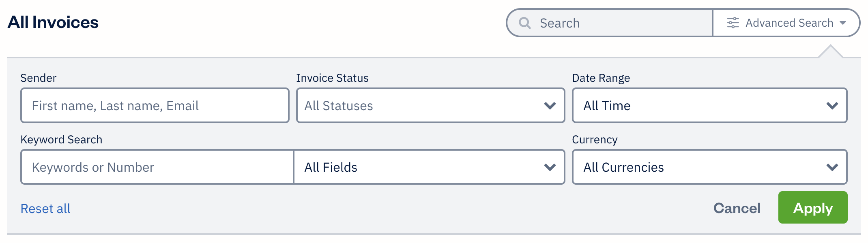Click Reset all to clear filters
This screenshot has width=868, height=243.
click(x=45, y=208)
